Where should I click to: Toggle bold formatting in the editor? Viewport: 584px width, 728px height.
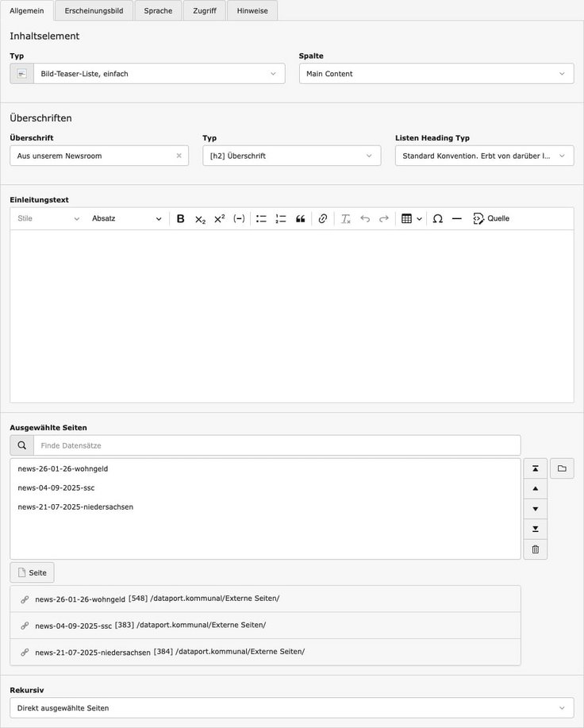pos(181,219)
